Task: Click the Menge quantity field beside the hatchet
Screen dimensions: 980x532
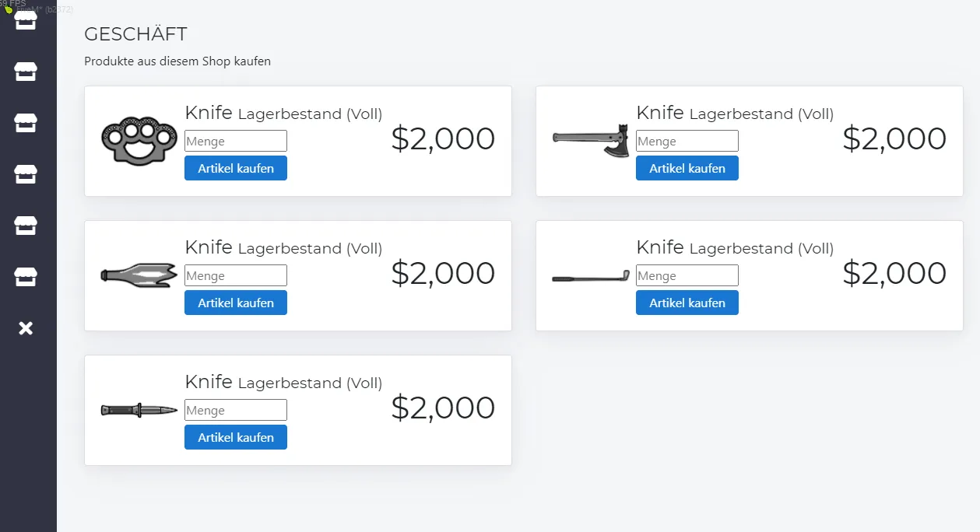Action: tap(687, 141)
